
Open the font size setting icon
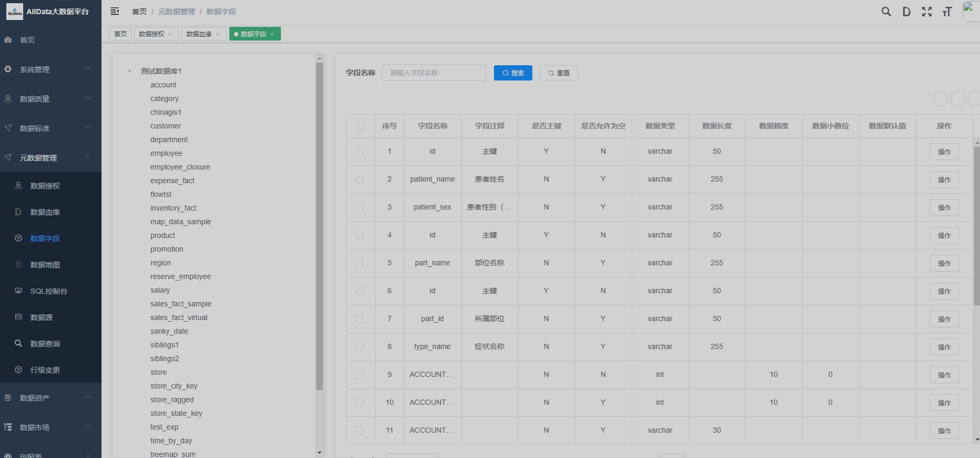point(947,12)
